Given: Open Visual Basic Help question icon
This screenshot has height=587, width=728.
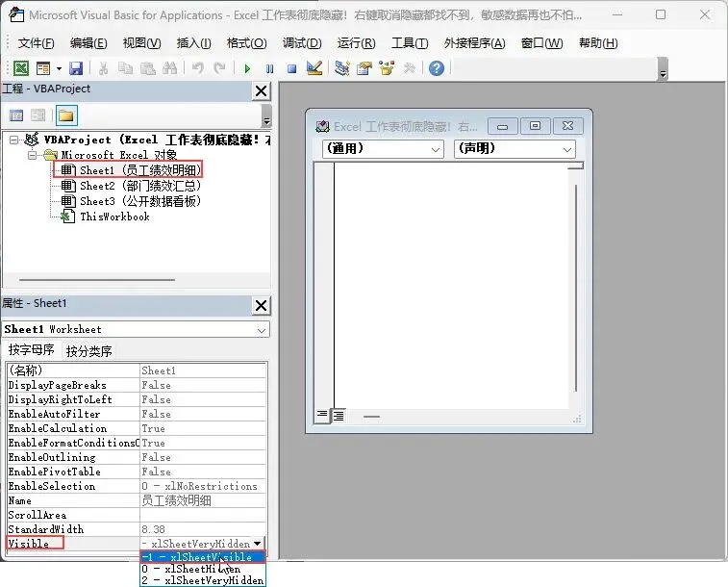Looking at the screenshot, I should [437, 68].
